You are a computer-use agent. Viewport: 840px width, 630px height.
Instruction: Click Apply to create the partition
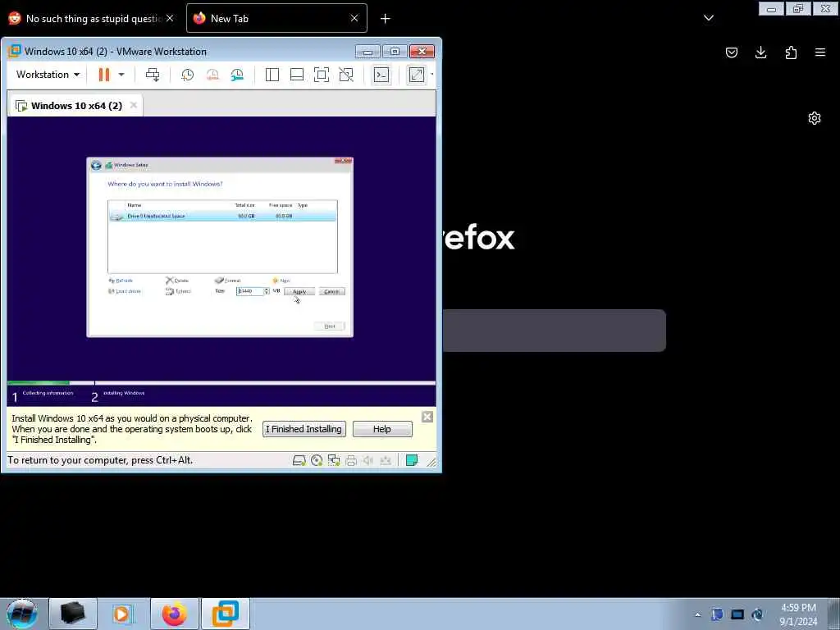(299, 291)
